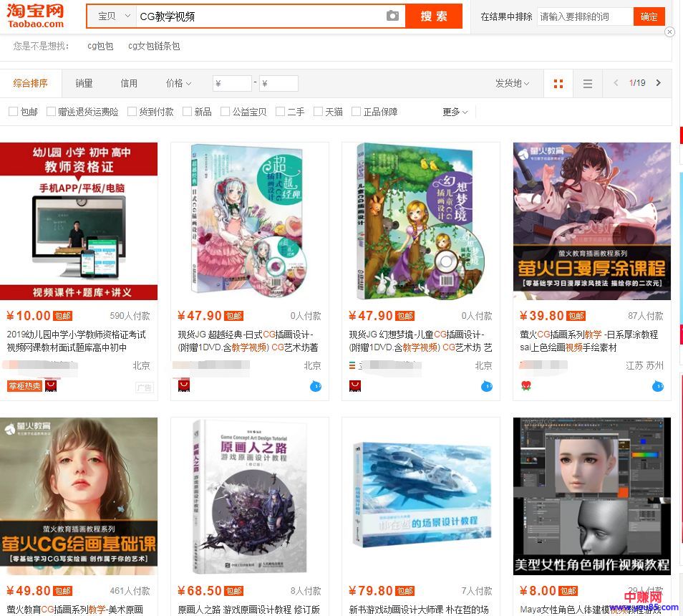Go to previous results page arrow
683x616 pixels.
click(616, 83)
